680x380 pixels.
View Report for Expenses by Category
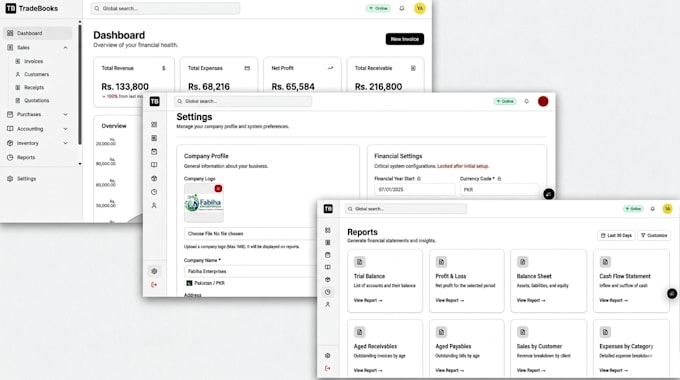(x=614, y=370)
